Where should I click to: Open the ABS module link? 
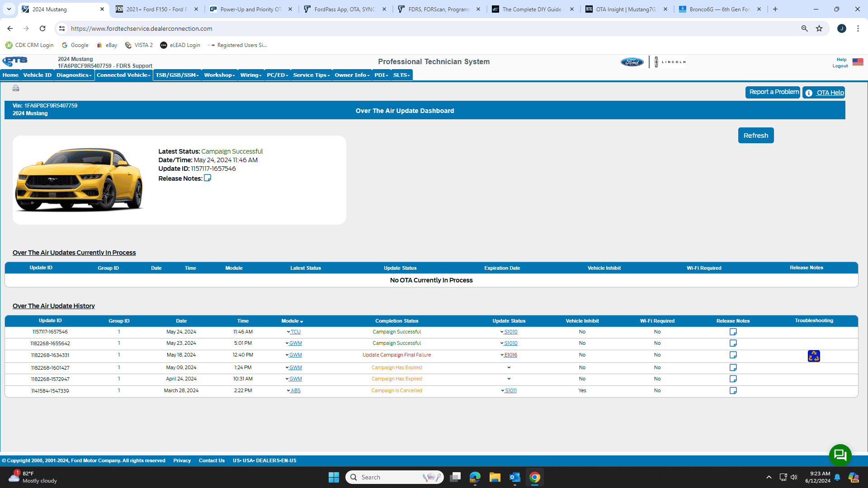[x=295, y=391]
